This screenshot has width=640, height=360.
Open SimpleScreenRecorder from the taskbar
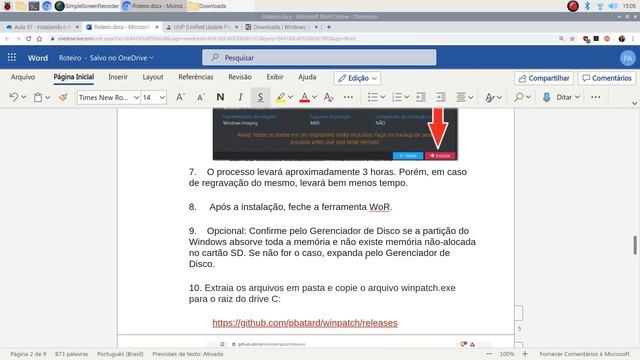[x=87, y=6]
